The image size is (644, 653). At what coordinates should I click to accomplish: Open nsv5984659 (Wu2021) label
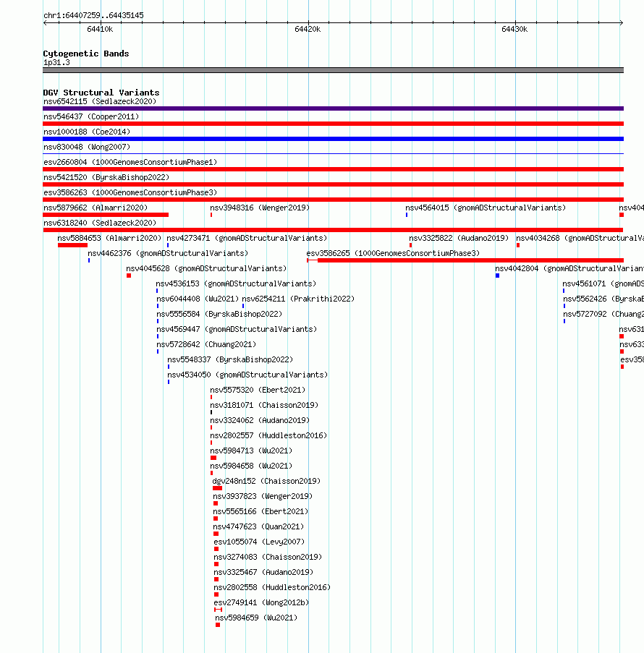coord(256,618)
